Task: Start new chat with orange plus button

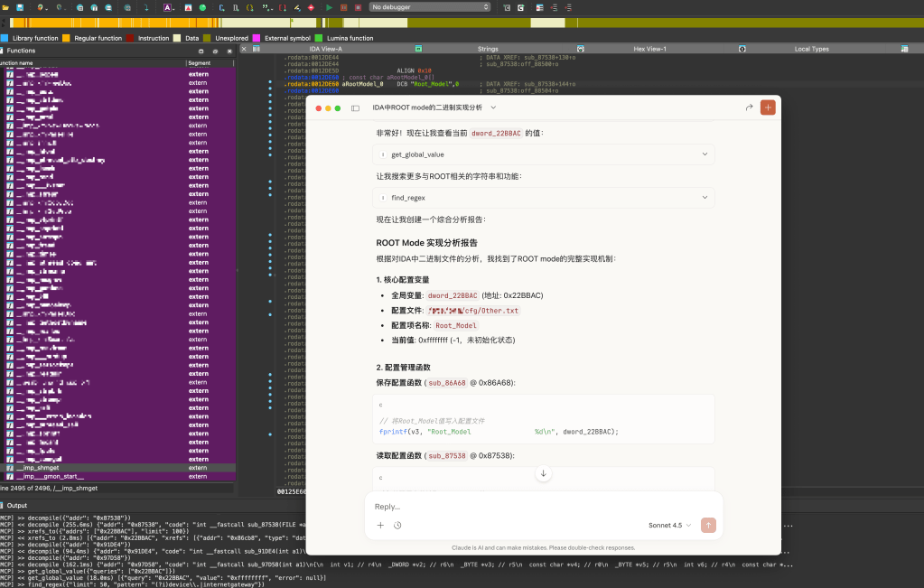Action: tap(768, 107)
